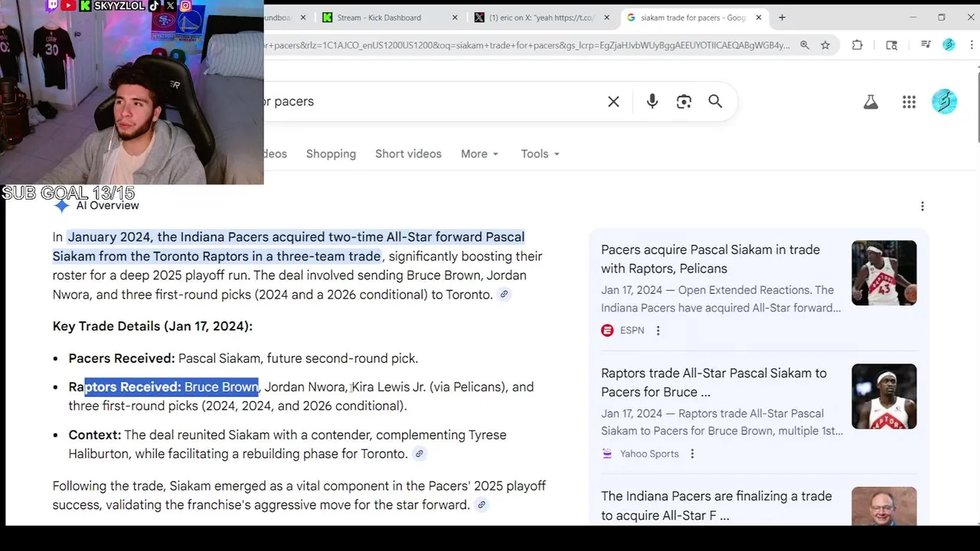Viewport: 980px width, 551px height.
Task: Select the siakam trade for pacers tab
Action: coord(694,18)
